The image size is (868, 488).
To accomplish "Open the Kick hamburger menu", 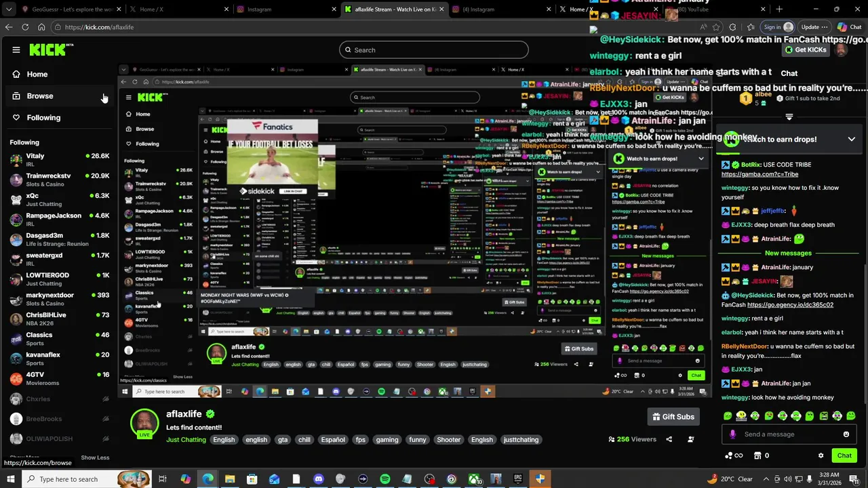I will point(16,49).
